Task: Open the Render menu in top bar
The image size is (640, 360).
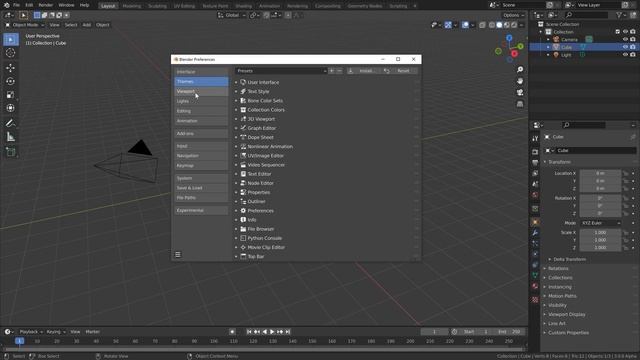Action: point(46,5)
